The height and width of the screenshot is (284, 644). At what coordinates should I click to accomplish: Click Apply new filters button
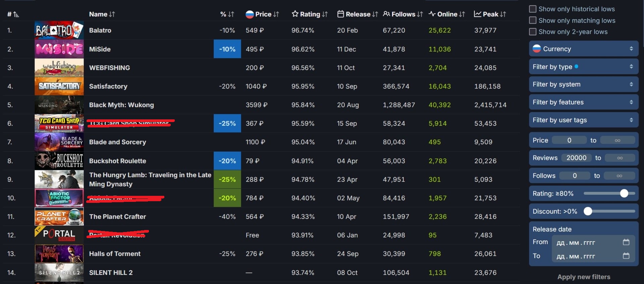tap(584, 277)
